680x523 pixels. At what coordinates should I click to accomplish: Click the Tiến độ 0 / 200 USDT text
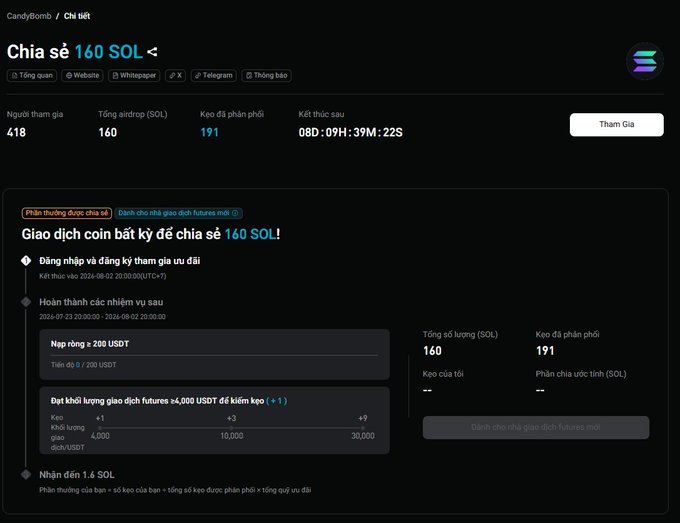(83, 365)
